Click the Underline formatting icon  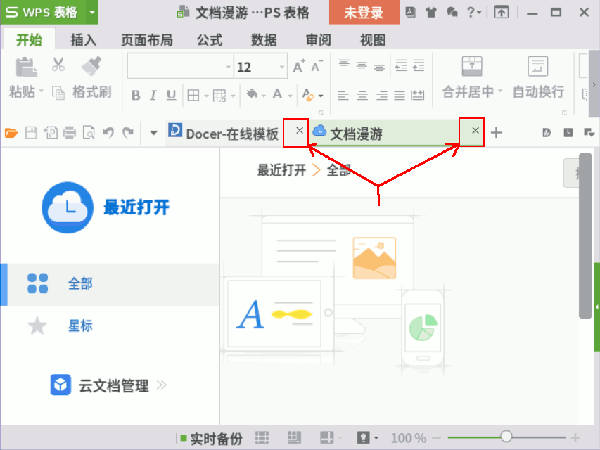click(171, 96)
